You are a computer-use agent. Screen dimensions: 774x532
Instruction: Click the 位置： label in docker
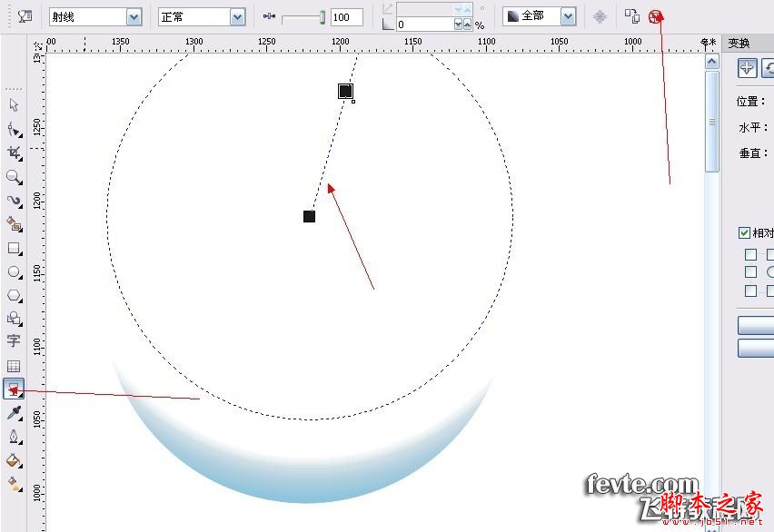pyautogui.click(x=750, y=102)
